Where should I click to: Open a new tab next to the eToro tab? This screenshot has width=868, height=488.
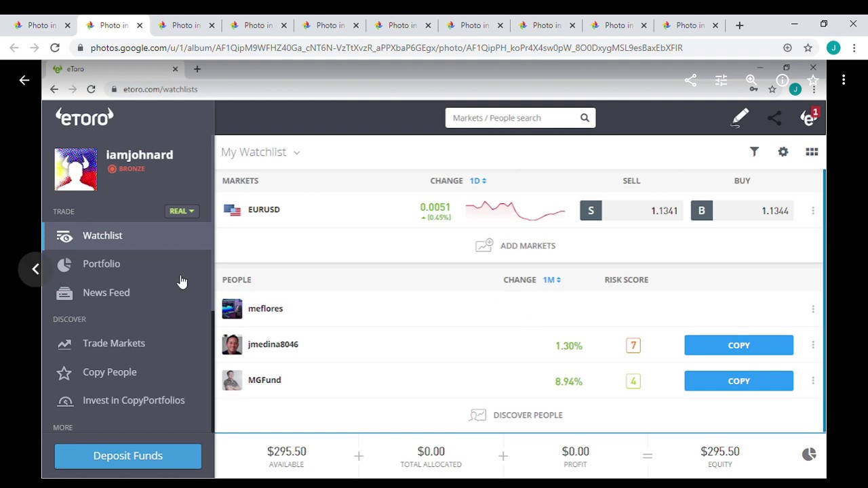point(197,68)
